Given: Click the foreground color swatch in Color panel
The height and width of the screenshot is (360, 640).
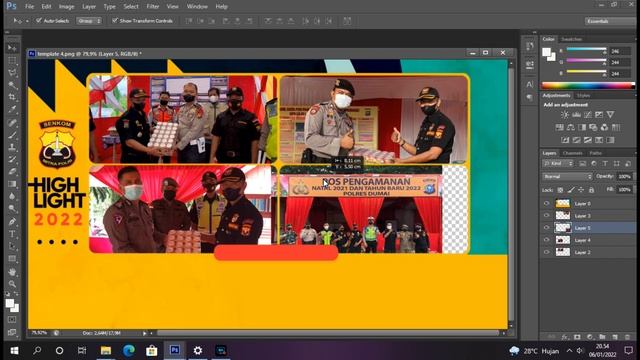Looking at the screenshot, I should pyautogui.click(x=546, y=52).
